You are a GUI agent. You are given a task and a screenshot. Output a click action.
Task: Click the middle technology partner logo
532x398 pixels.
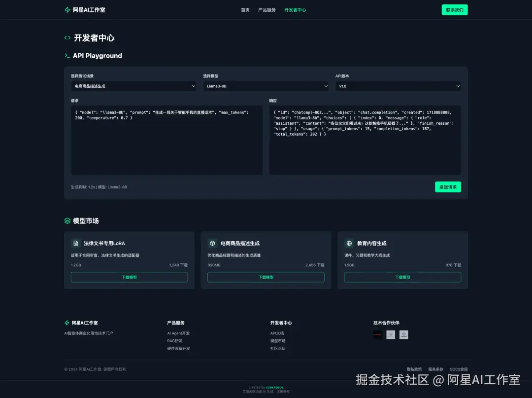pos(391,334)
